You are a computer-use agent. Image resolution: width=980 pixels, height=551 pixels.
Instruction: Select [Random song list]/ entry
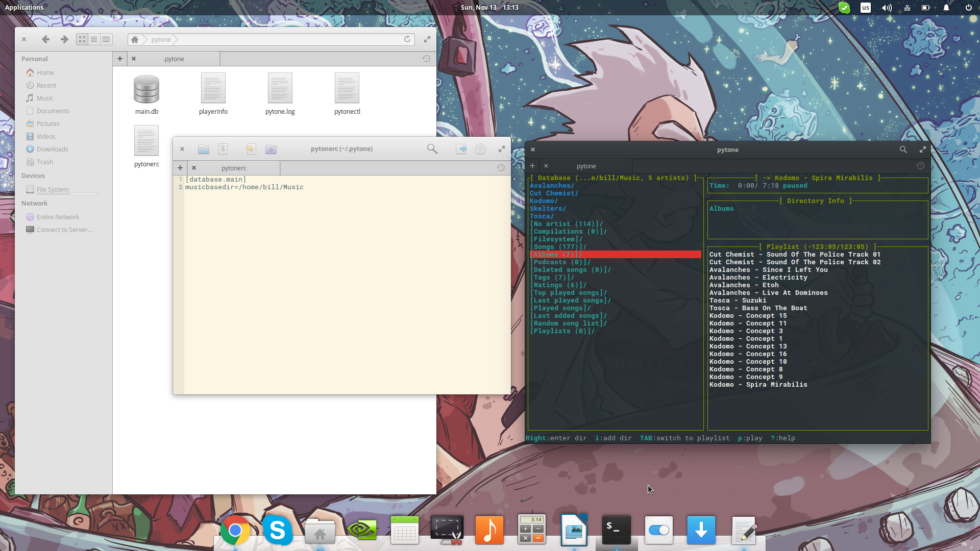coord(568,323)
